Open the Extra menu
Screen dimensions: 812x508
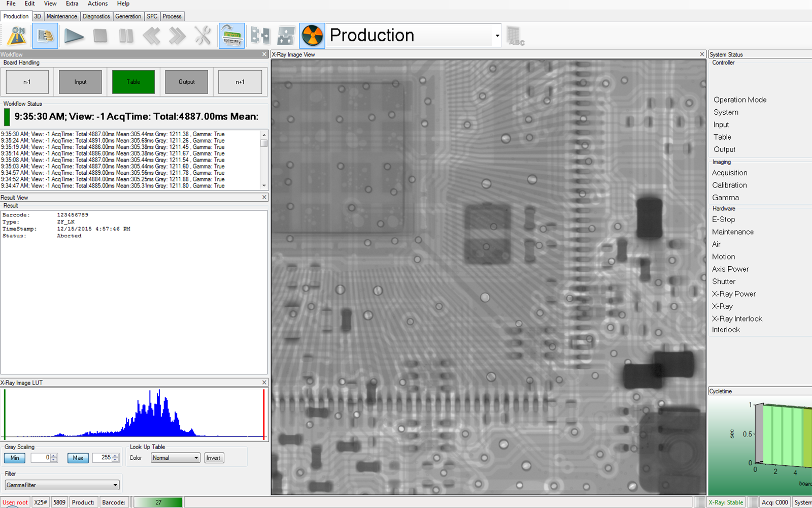click(72, 4)
